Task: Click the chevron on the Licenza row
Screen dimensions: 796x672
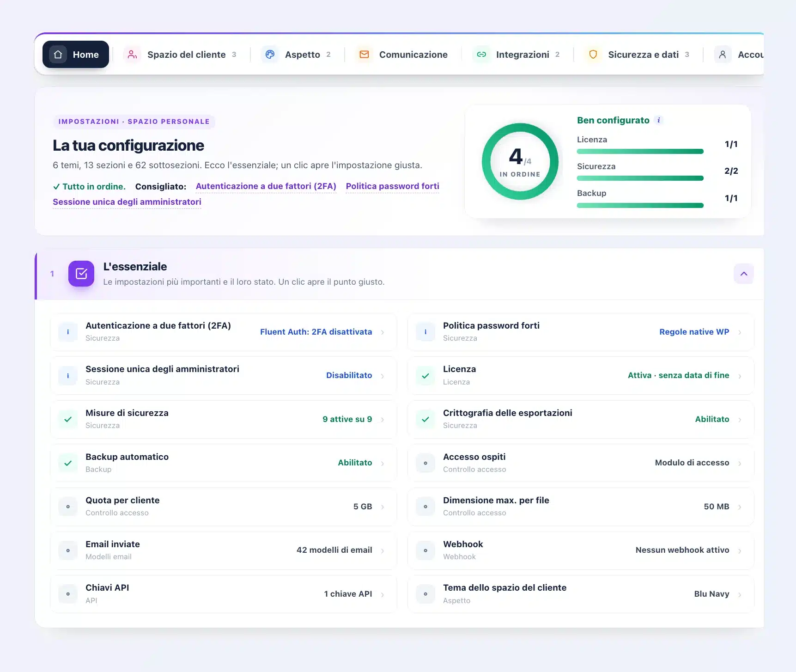Action: point(740,376)
